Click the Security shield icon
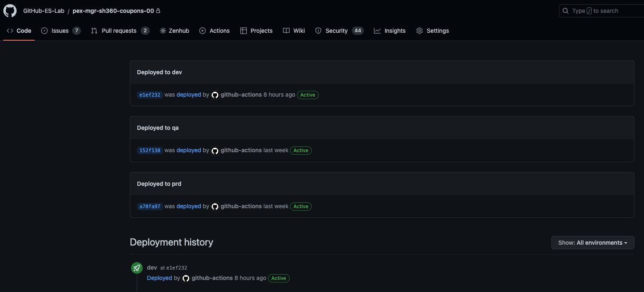The height and width of the screenshot is (292, 644). point(318,31)
